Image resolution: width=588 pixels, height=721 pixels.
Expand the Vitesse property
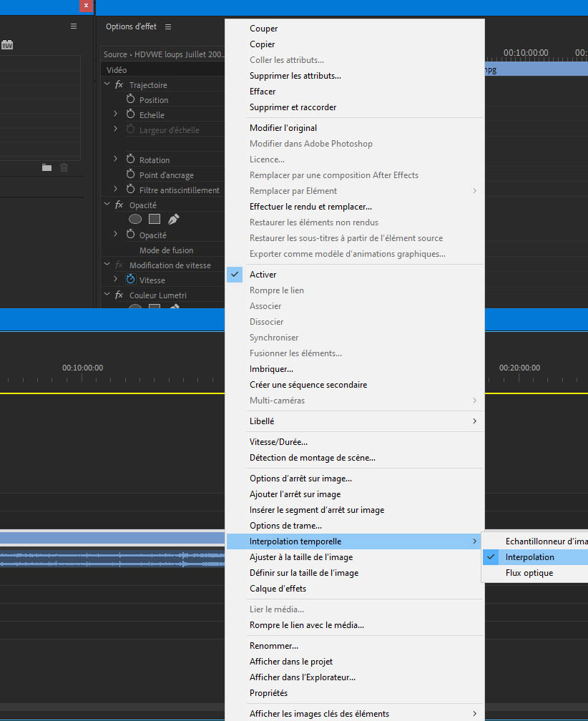click(x=115, y=279)
